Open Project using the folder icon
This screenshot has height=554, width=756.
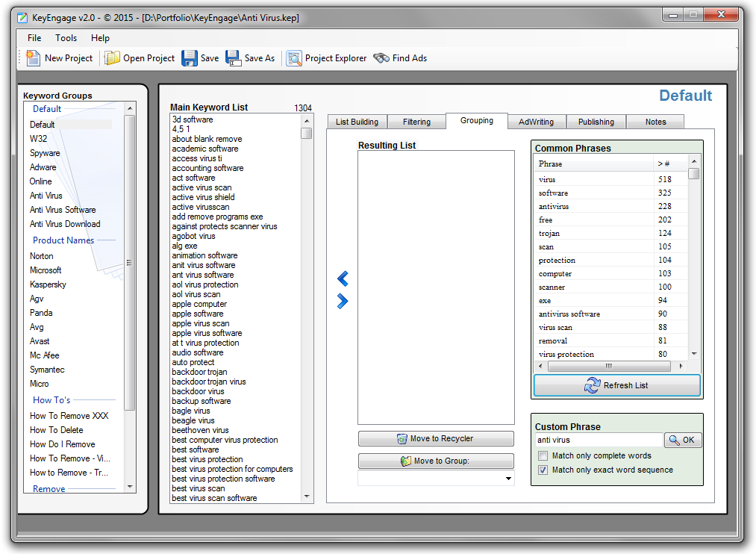(x=112, y=58)
